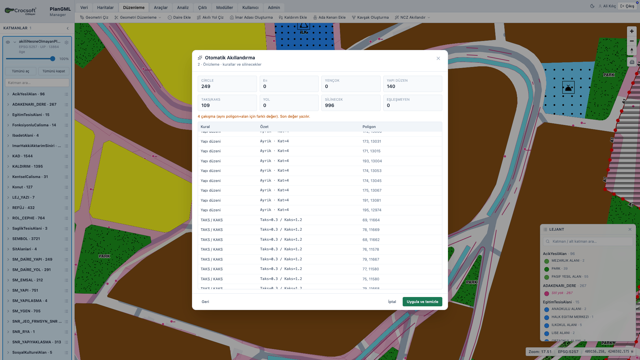The image size is (640, 360).
Task: Click PARK legend green swatch
Action: point(547,269)
